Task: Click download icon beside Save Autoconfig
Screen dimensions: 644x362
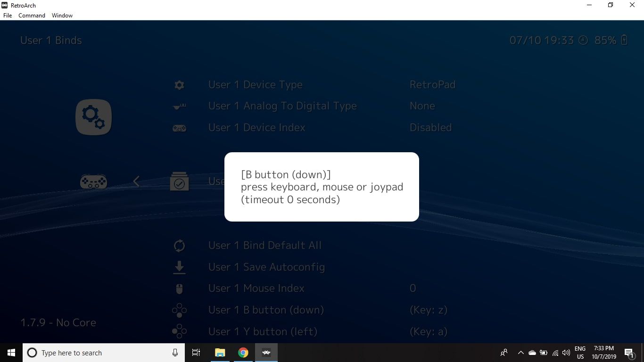Action: [x=179, y=267]
